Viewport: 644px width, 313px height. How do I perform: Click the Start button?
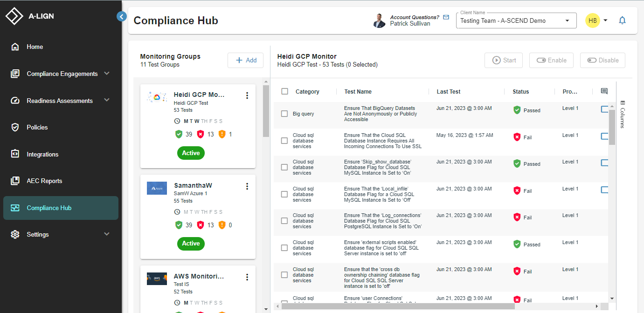(x=504, y=60)
